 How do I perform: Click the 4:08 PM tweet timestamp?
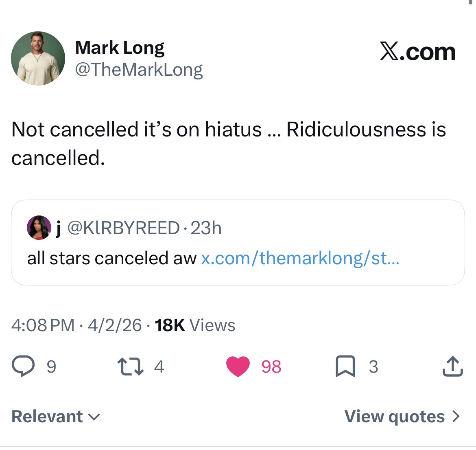point(43,325)
